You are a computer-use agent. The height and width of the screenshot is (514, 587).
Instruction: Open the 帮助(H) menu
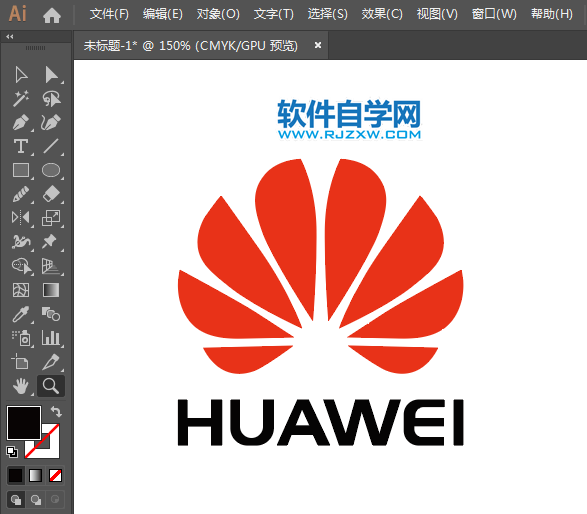pos(552,14)
